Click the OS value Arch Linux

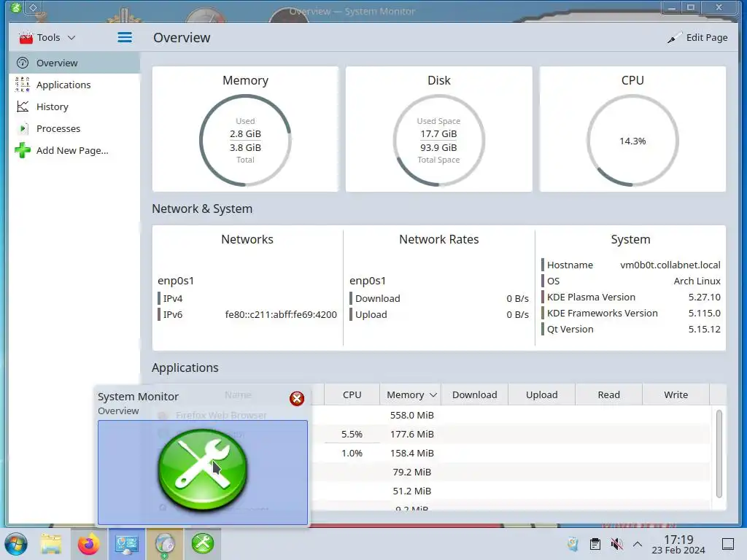[x=697, y=281]
